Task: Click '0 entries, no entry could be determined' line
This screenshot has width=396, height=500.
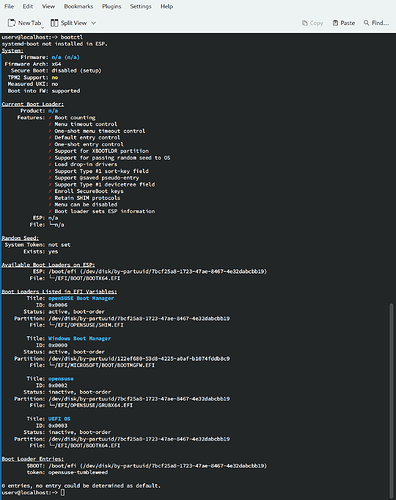Action: (x=81, y=486)
